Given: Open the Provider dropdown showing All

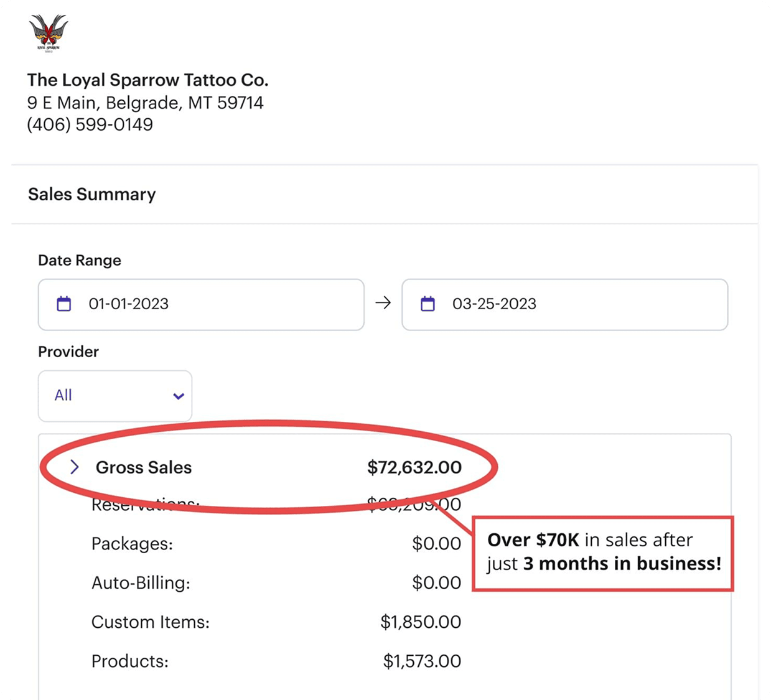Looking at the screenshot, I should (115, 396).
